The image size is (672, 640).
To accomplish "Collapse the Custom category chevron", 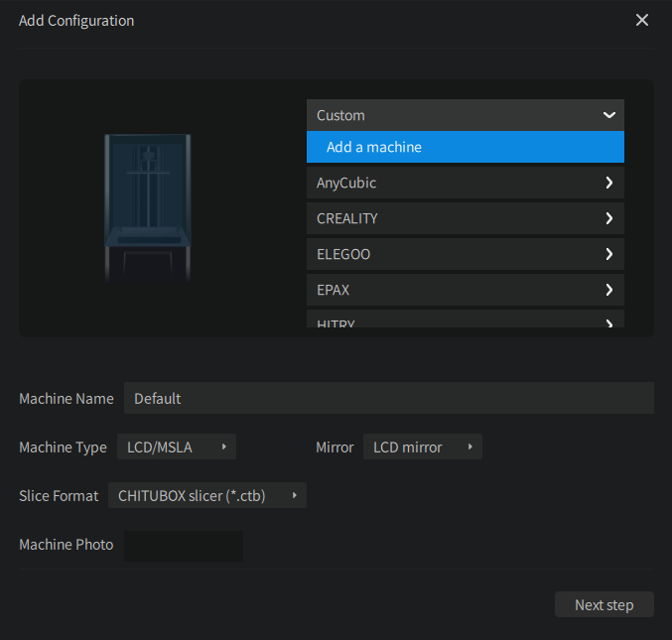I will (x=608, y=115).
